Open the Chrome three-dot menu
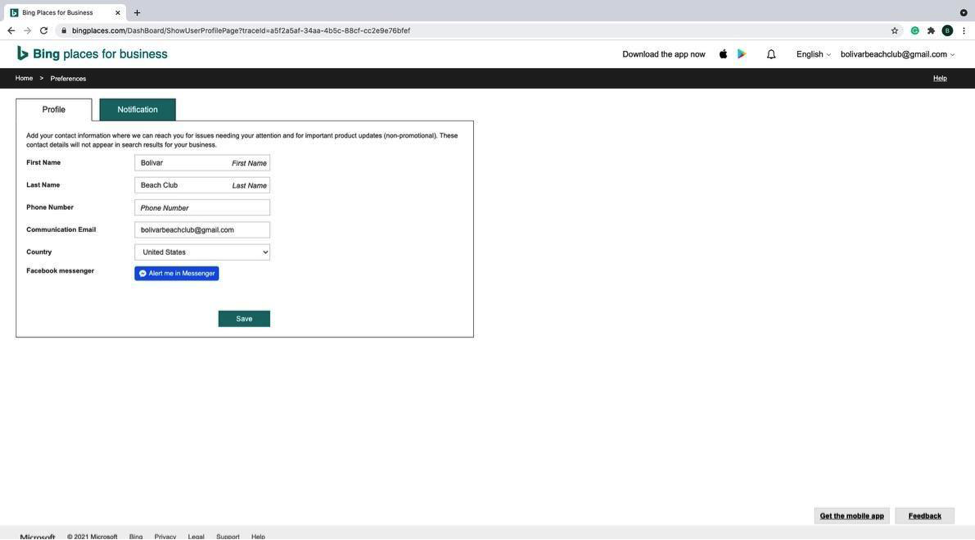Viewport: 975px width, 540px height. click(x=964, y=30)
